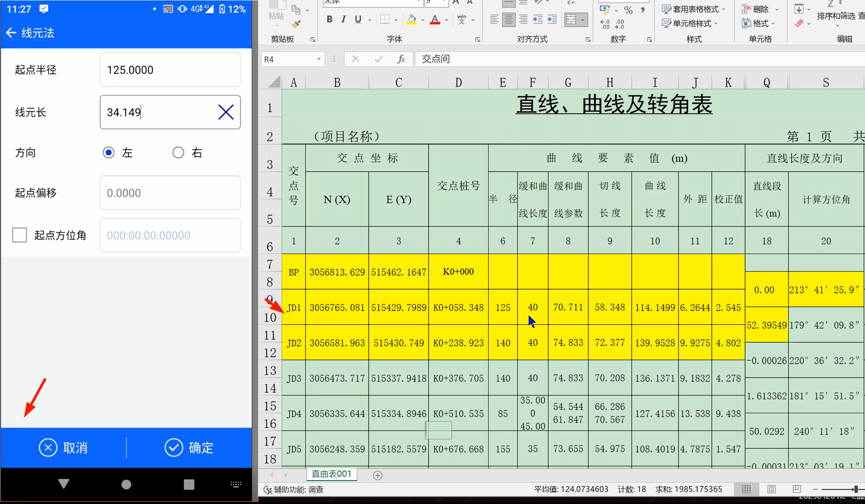Viewport: 865px width, 504px height.
Task: Align text right in cell
Action: 523,19
